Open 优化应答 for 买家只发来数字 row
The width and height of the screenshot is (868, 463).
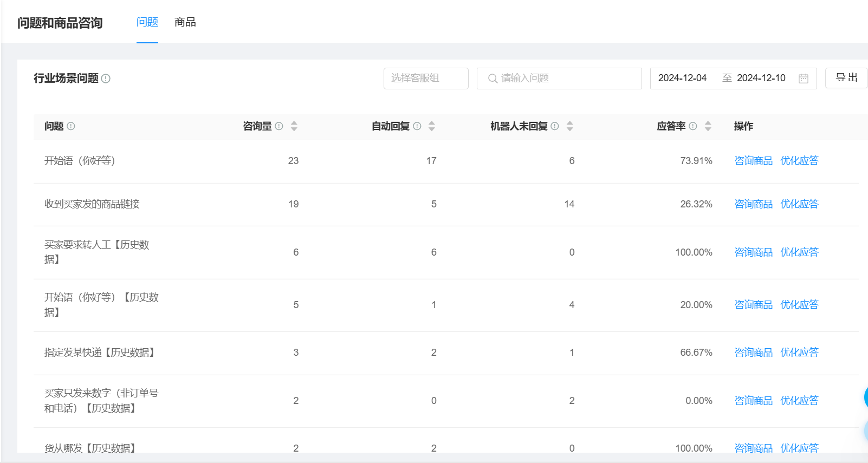(x=799, y=401)
